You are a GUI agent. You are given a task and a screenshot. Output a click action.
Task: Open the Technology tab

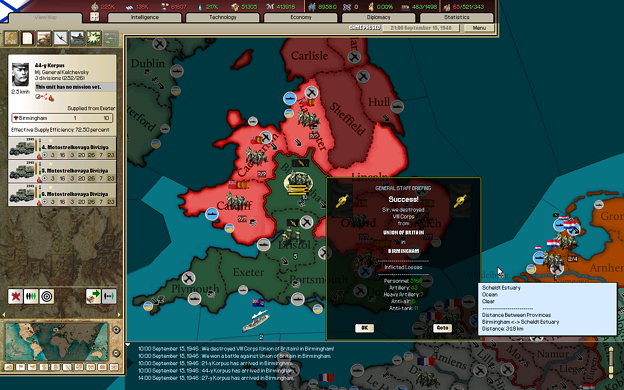click(x=222, y=17)
